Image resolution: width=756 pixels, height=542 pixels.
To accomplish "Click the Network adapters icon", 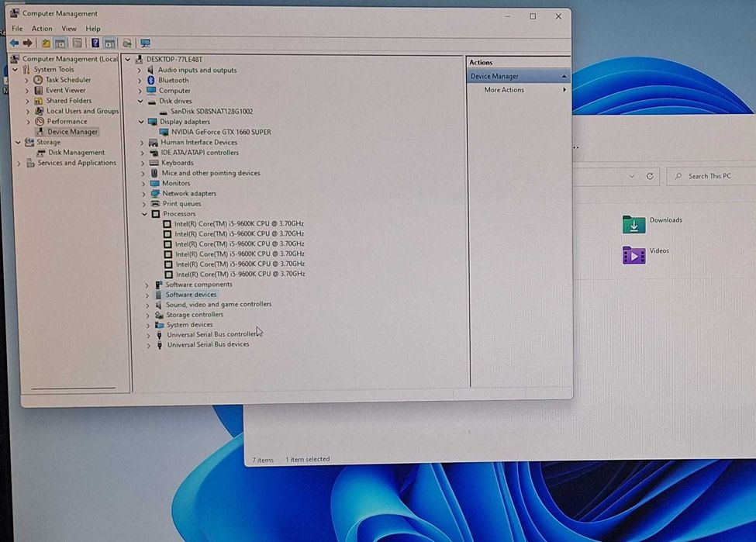I will 155,193.
